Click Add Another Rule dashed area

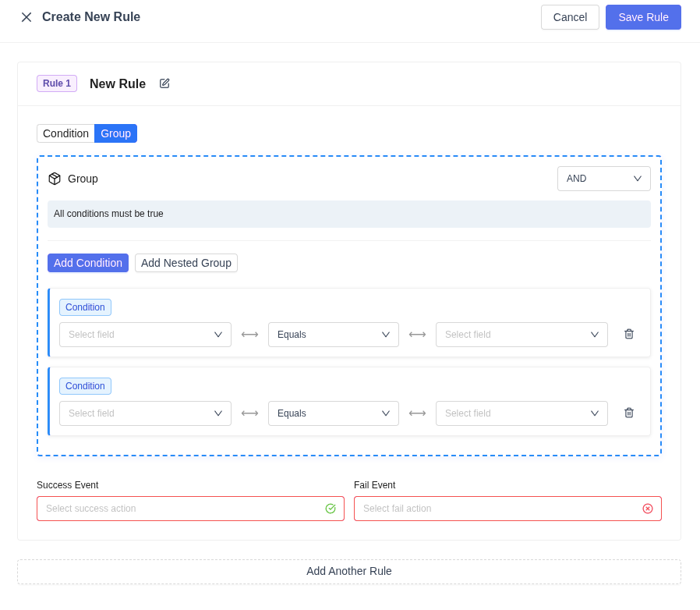coord(349,571)
